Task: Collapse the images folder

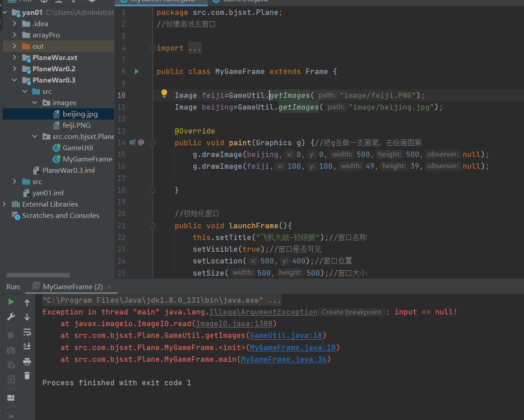Action: 35,102
